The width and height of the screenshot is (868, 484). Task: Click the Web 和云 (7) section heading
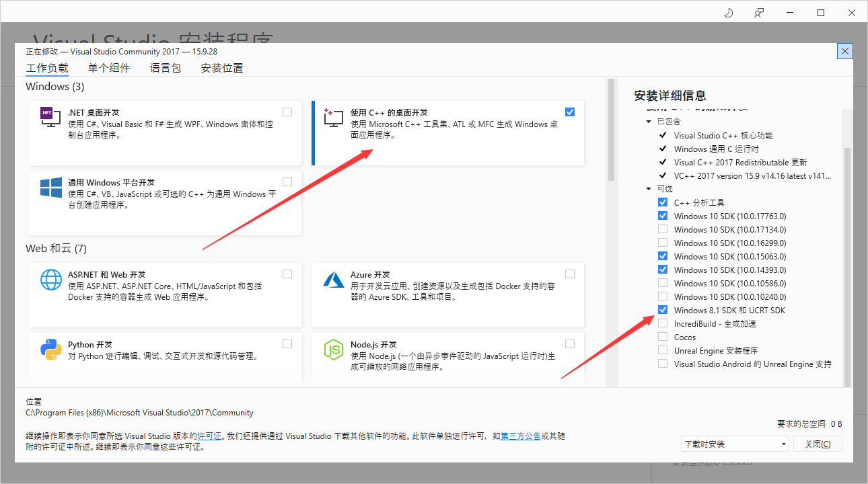pos(56,249)
